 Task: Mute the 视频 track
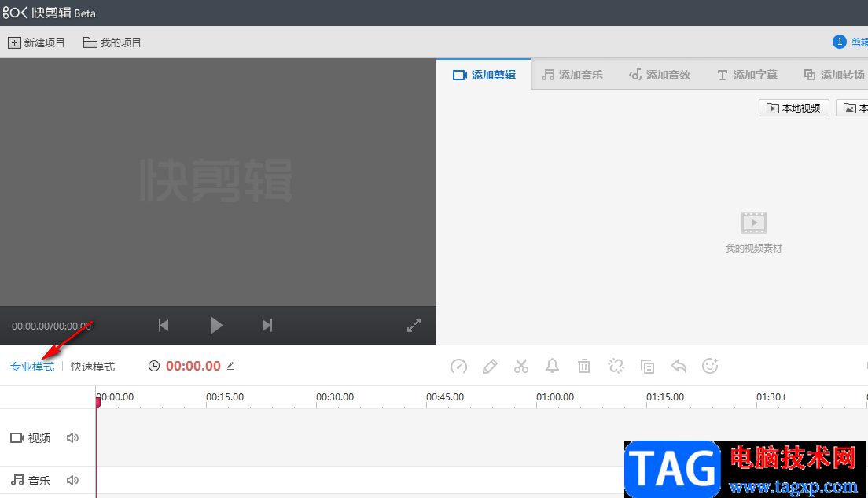(x=72, y=438)
